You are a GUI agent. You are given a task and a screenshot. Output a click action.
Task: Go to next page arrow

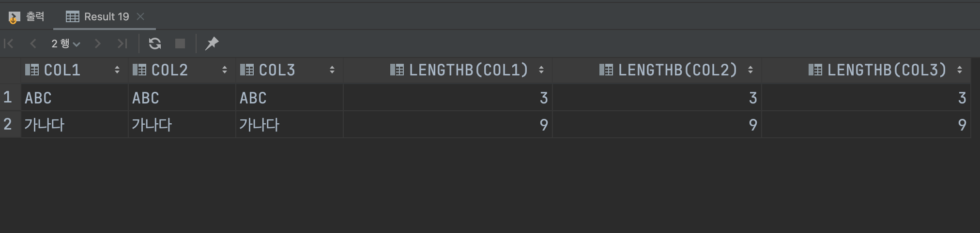(x=98, y=44)
